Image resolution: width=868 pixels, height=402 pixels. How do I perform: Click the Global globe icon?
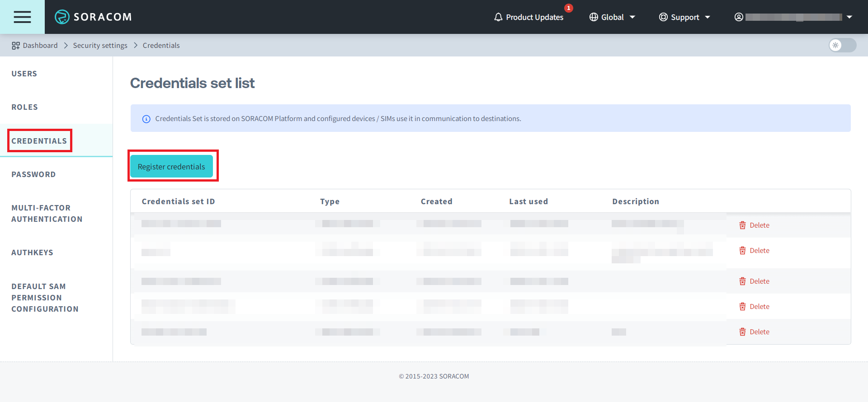594,17
